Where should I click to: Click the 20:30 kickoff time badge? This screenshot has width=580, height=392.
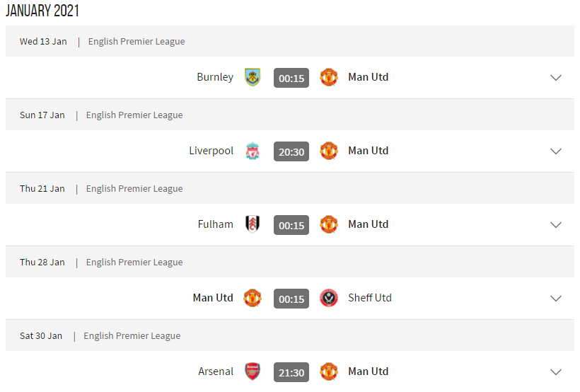click(291, 151)
